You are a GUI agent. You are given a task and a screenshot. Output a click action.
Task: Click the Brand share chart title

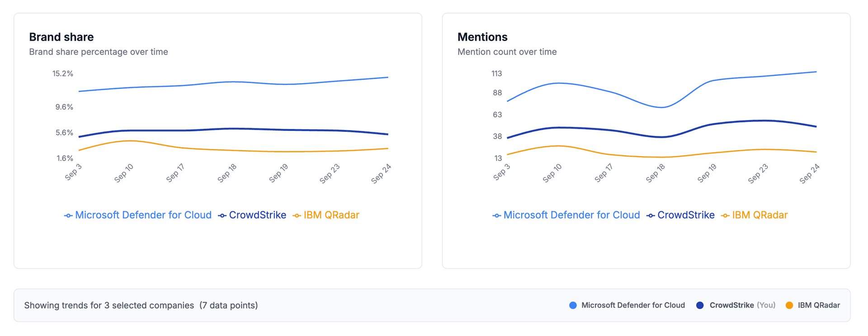(61, 37)
